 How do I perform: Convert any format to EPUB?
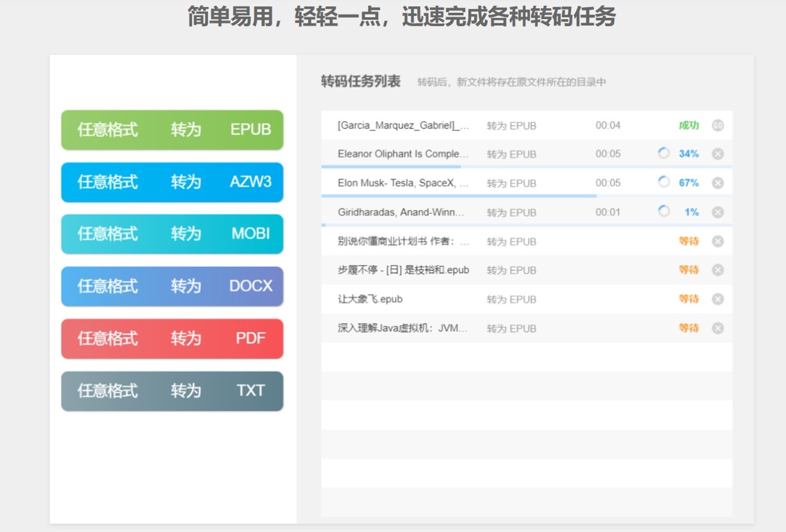[x=172, y=130]
